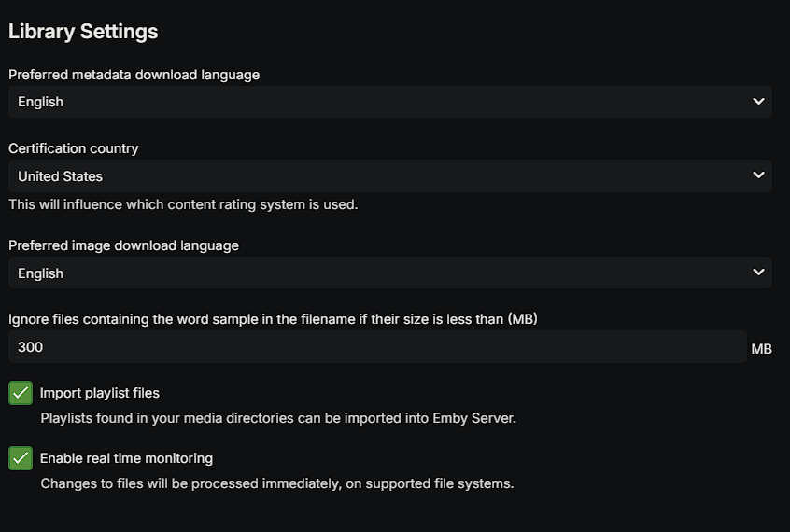Click the Library Settings heading
790x532 pixels.
[83, 32]
